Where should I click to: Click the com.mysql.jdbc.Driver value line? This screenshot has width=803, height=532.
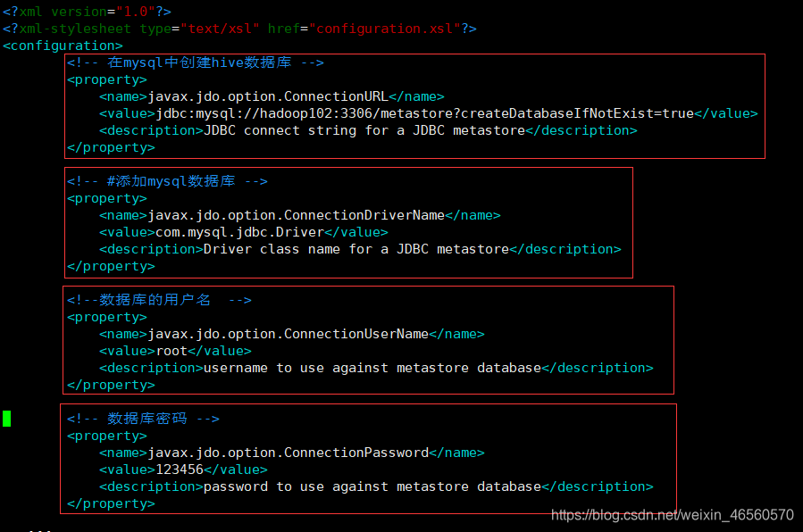[x=244, y=232]
